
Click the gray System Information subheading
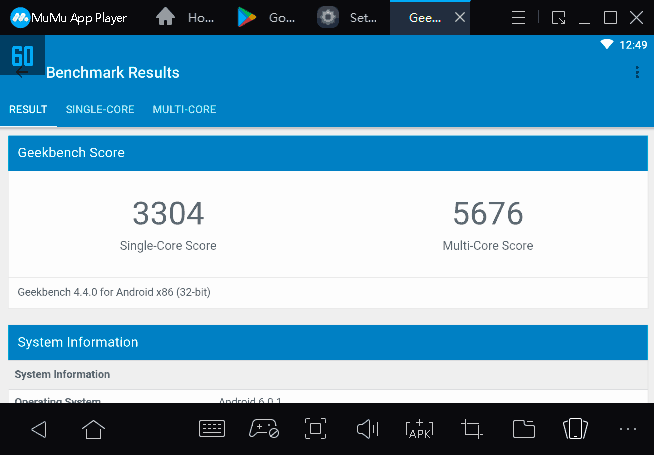tap(63, 375)
